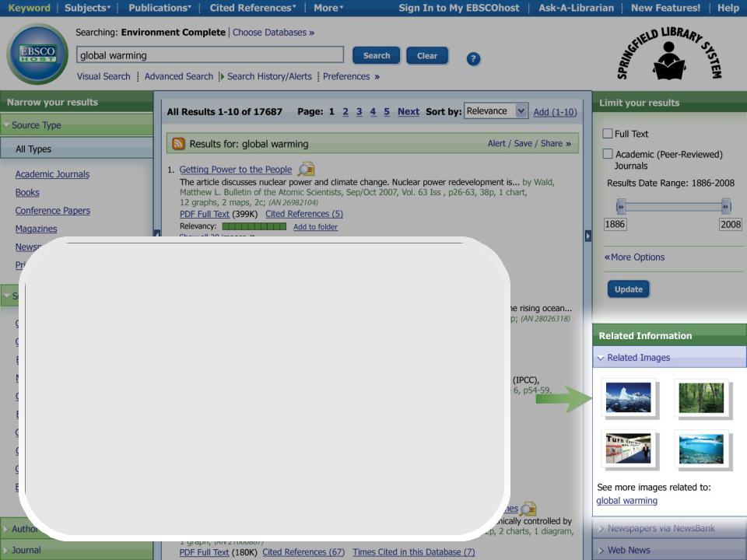Open Alert / Save / Share menu

click(x=529, y=143)
